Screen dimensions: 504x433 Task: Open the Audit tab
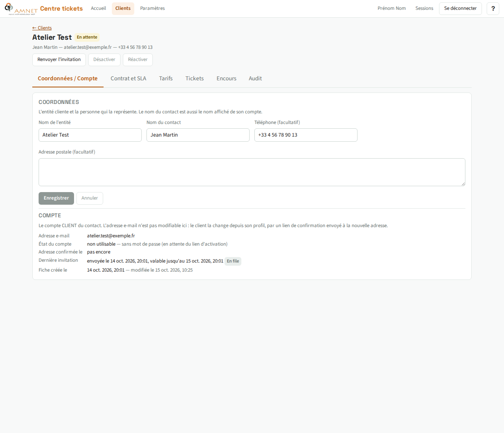coord(255,78)
